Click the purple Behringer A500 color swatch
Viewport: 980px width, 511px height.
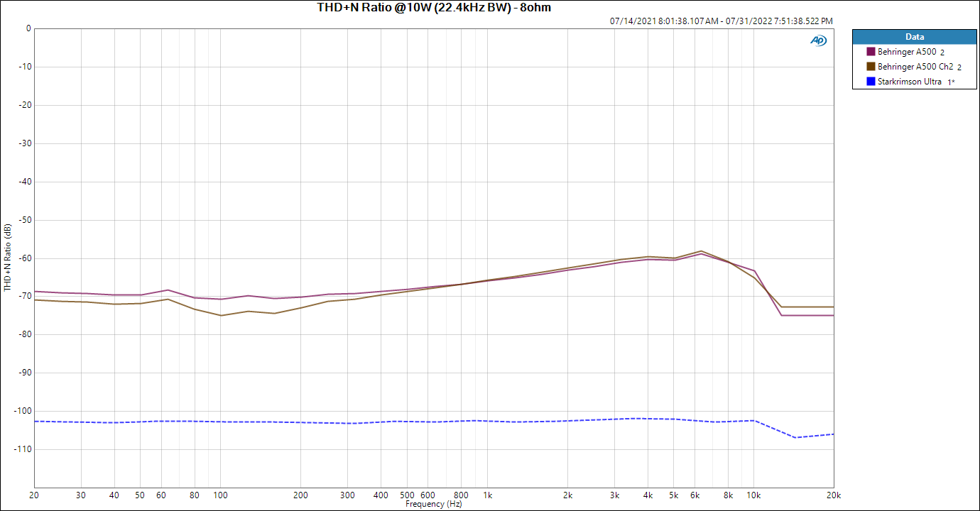(x=871, y=52)
